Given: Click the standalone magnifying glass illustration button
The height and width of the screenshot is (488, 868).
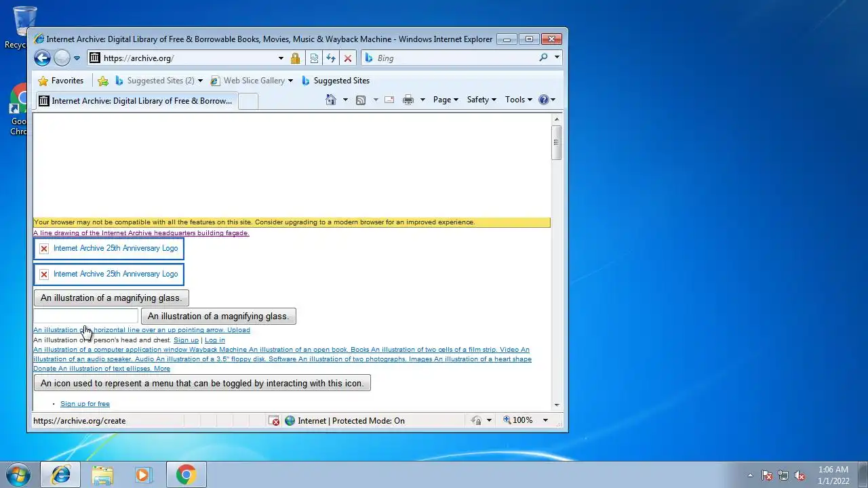Looking at the screenshot, I should [111, 298].
